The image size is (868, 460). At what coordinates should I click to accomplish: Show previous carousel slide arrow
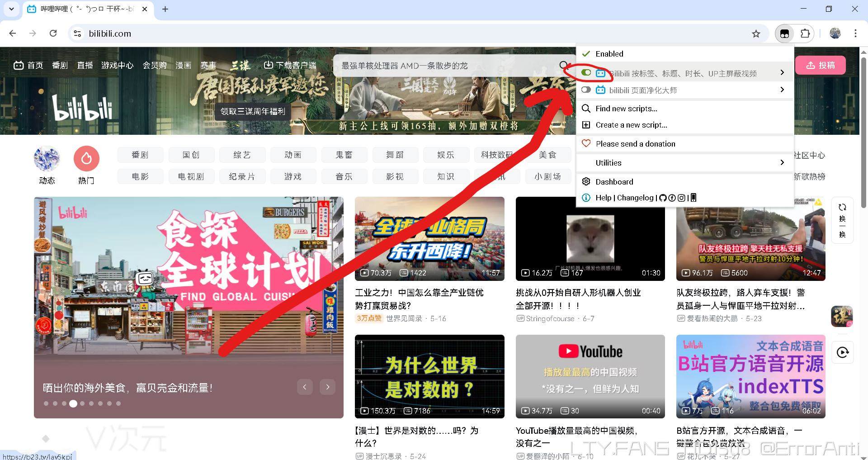(x=305, y=387)
